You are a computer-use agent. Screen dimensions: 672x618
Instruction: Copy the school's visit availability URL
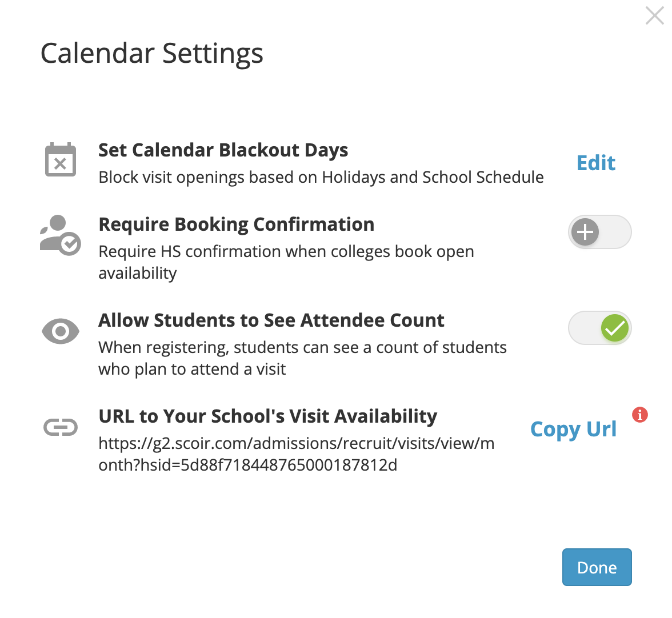point(573,429)
